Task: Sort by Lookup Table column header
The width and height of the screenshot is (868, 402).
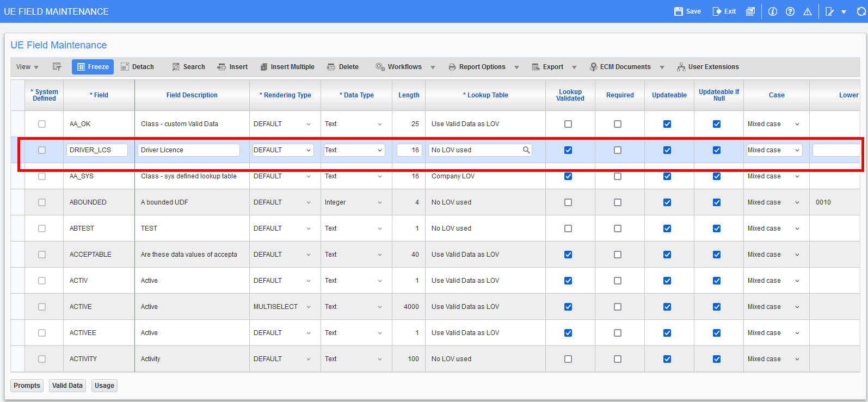Action: point(485,95)
